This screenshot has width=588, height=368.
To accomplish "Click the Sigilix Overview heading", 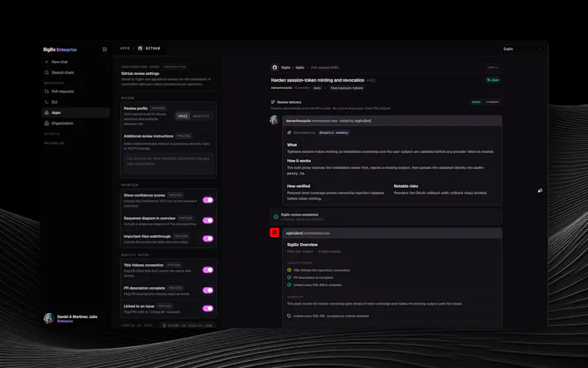I will 302,244.
